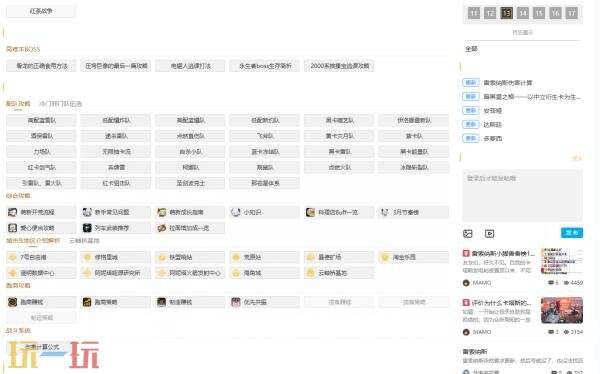The height and width of the screenshot is (374, 600).
Task: Select day 11 in the date strip
Action: pos(474,13)
